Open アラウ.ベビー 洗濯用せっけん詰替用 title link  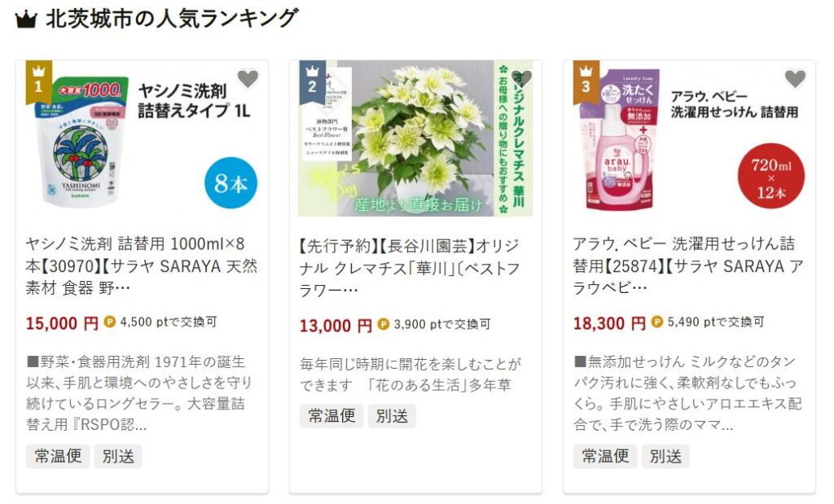(688, 265)
